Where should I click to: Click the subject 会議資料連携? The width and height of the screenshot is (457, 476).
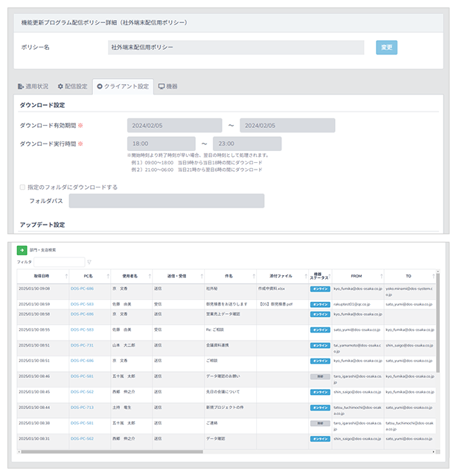pyautogui.click(x=217, y=345)
